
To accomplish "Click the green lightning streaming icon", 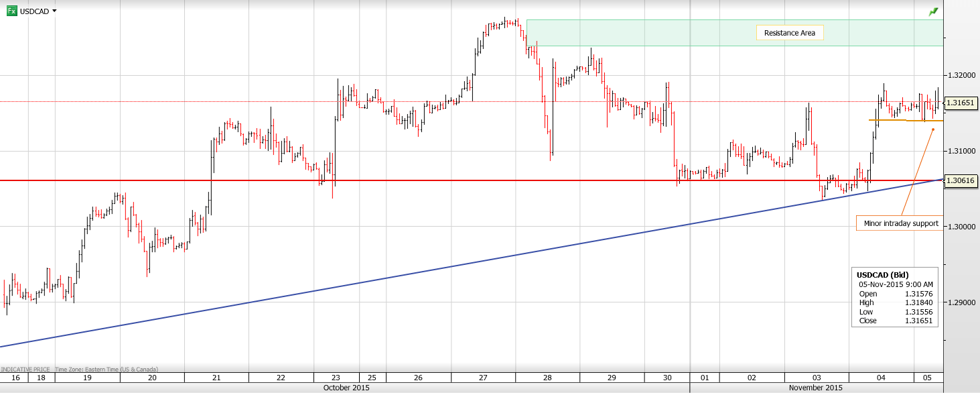I will (x=934, y=11).
